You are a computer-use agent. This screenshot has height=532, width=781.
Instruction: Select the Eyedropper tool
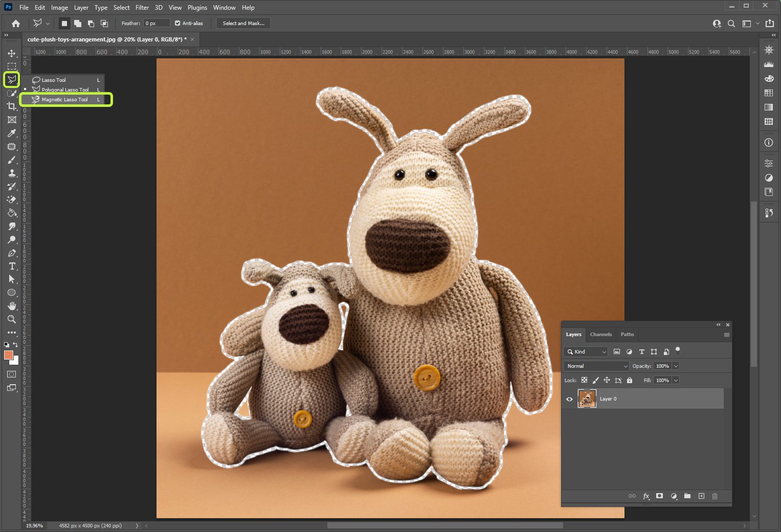coord(12,134)
